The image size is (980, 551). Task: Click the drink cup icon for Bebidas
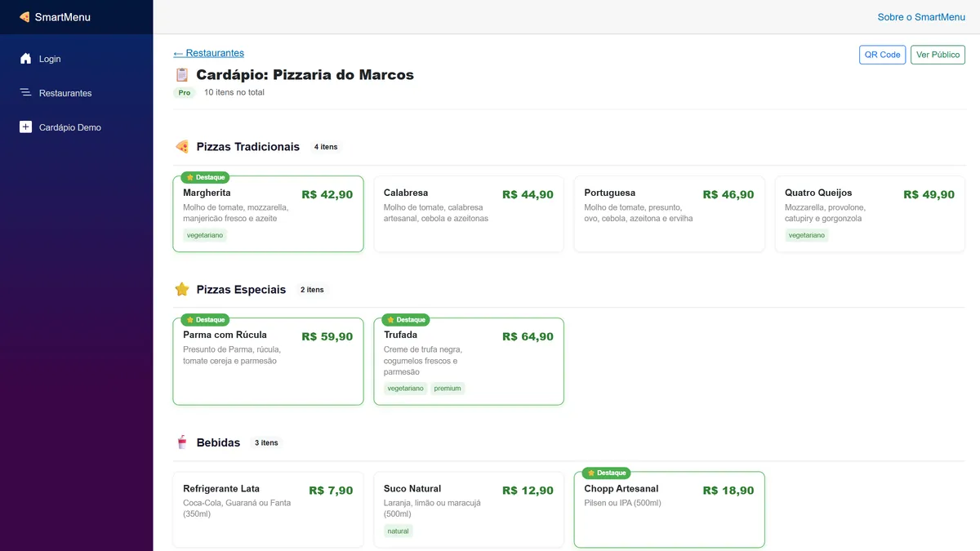point(182,442)
